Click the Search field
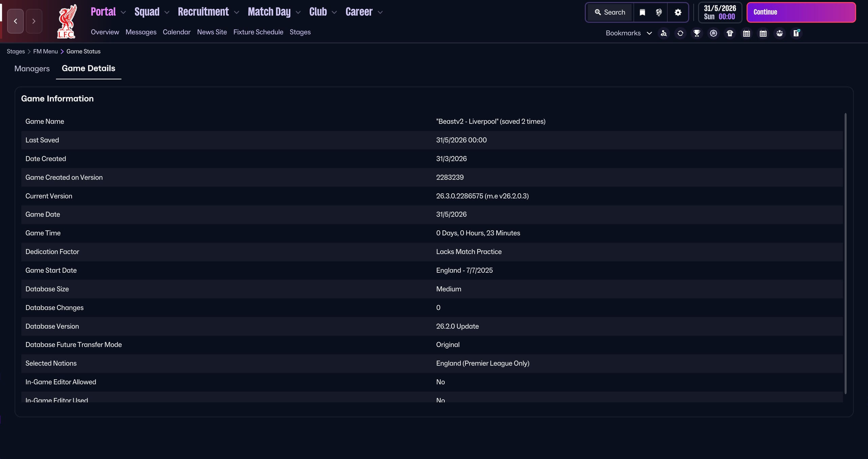Image resolution: width=868 pixels, height=459 pixels. tap(610, 13)
